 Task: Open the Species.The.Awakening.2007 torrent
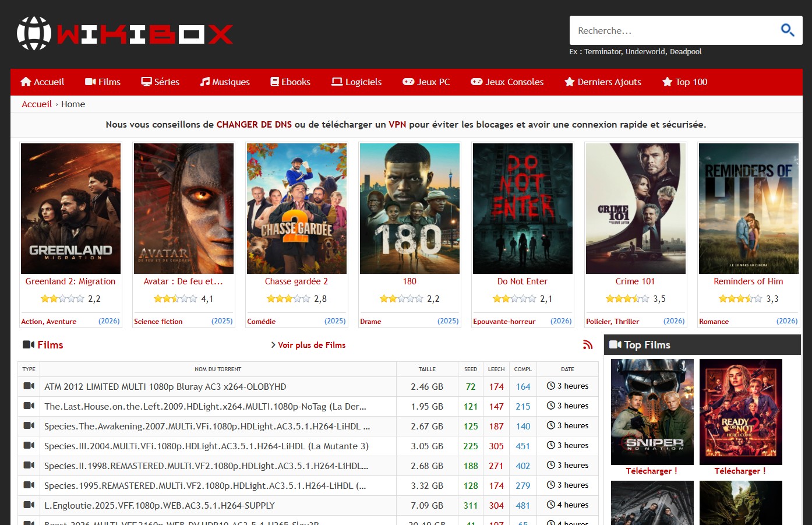tap(207, 427)
